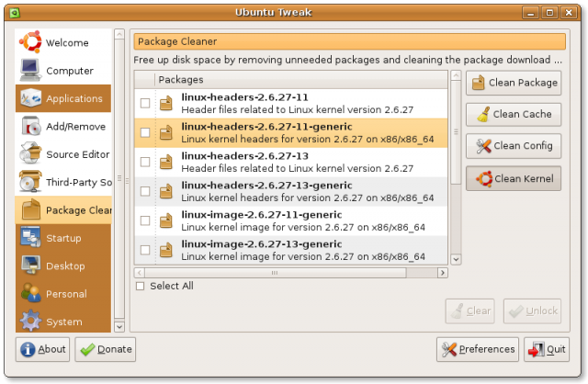Screen dimensions: 588x384
Task: Open the Computer section in sidebar
Action: [x=63, y=71]
